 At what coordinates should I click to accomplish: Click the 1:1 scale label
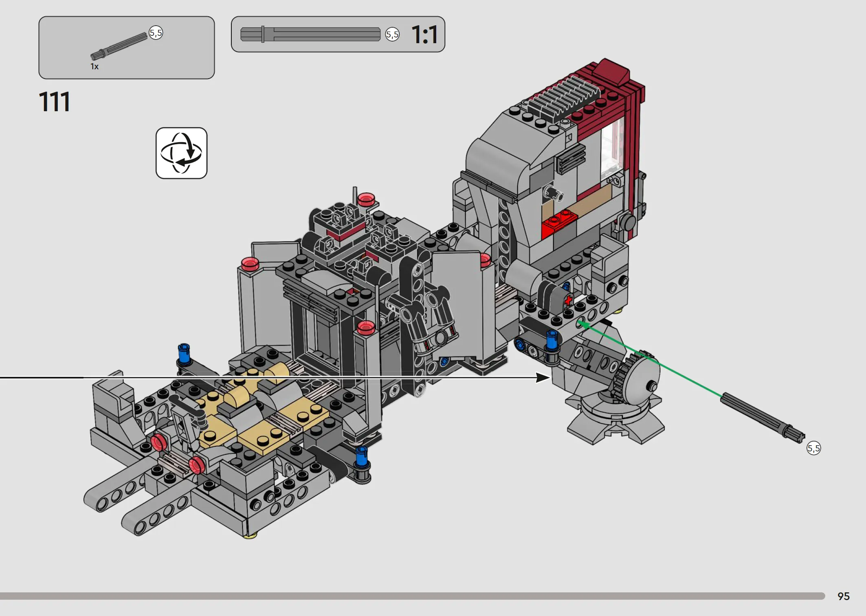click(424, 35)
